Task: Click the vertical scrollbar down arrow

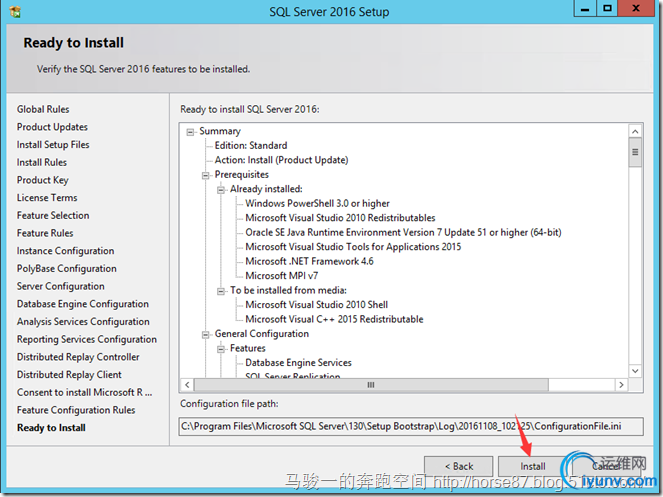Action: (635, 371)
